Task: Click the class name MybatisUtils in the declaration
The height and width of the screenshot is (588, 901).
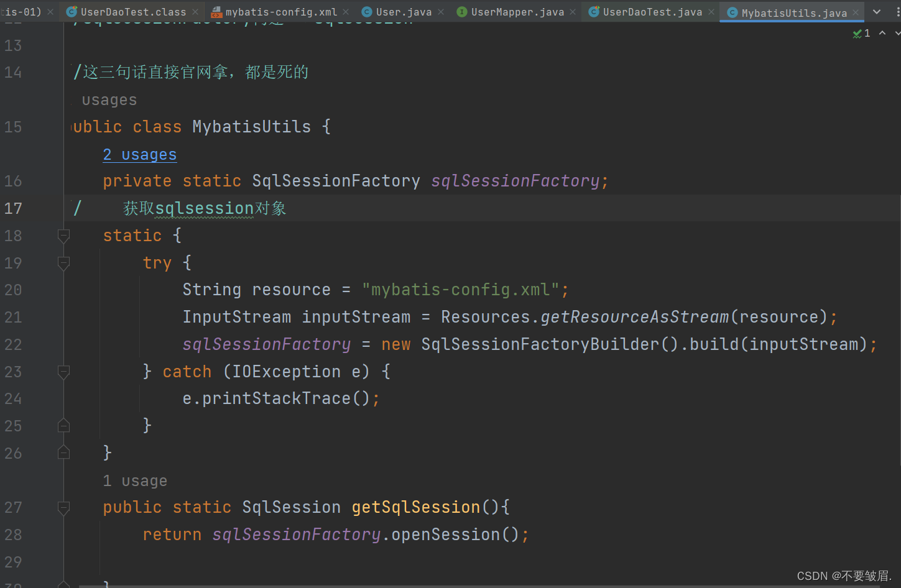Action: 251,127
